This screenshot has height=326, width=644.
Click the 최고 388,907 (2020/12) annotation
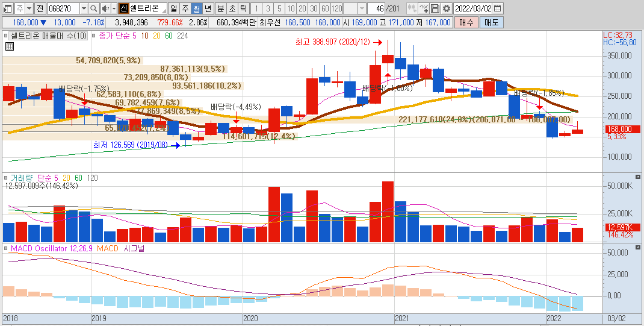coord(333,42)
